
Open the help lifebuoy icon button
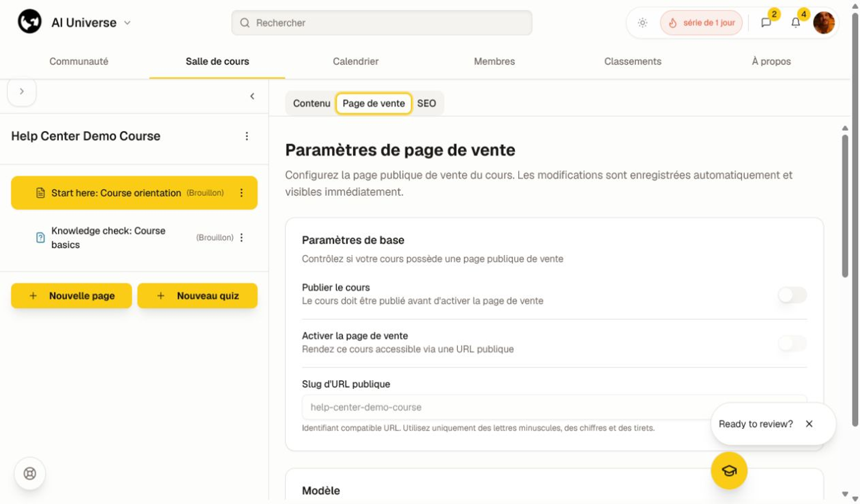tap(30, 473)
